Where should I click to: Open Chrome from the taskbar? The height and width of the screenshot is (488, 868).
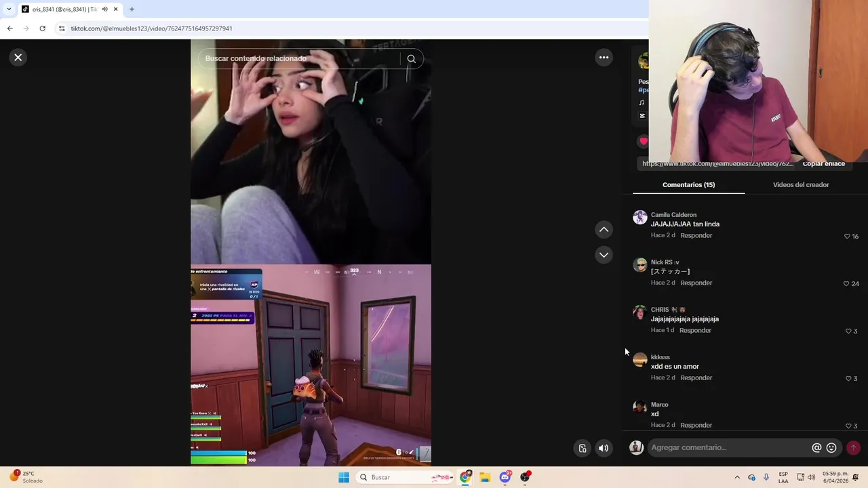(x=465, y=477)
